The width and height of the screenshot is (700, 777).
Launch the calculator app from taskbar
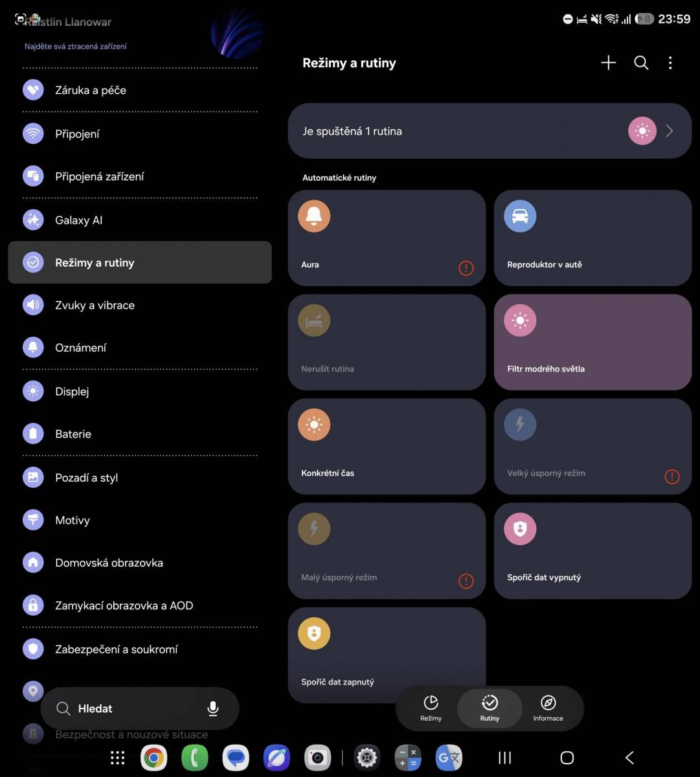[x=408, y=758]
